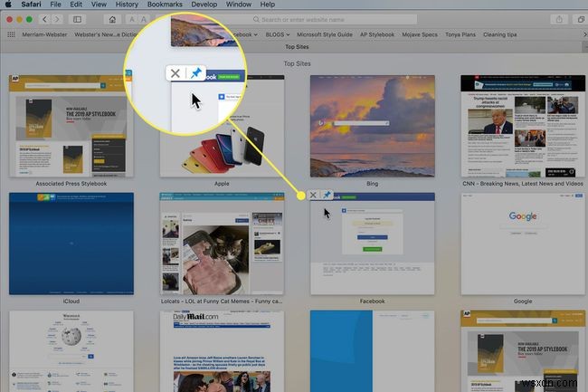Viewport: 588px width, 392px height.
Task: Open the AP Stylebook bookmark
Action: click(x=377, y=34)
